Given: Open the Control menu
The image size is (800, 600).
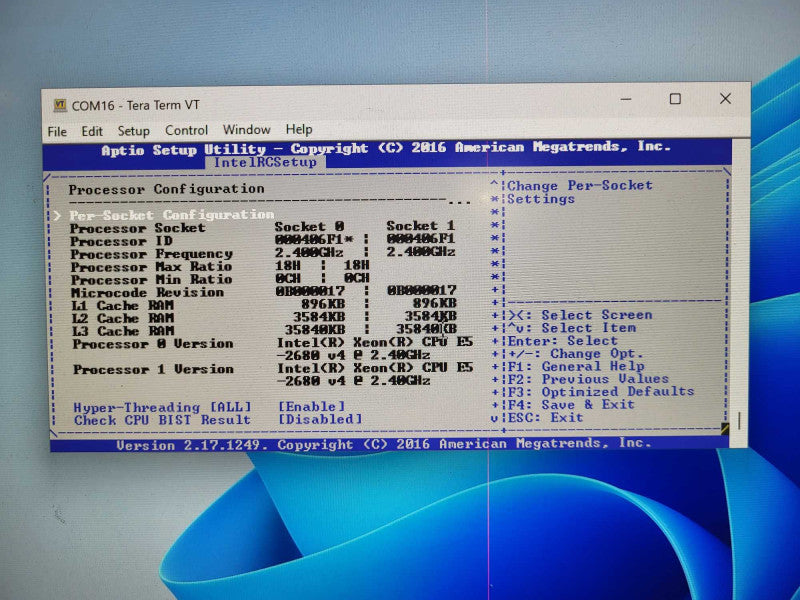Looking at the screenshot, I should 186,130.
